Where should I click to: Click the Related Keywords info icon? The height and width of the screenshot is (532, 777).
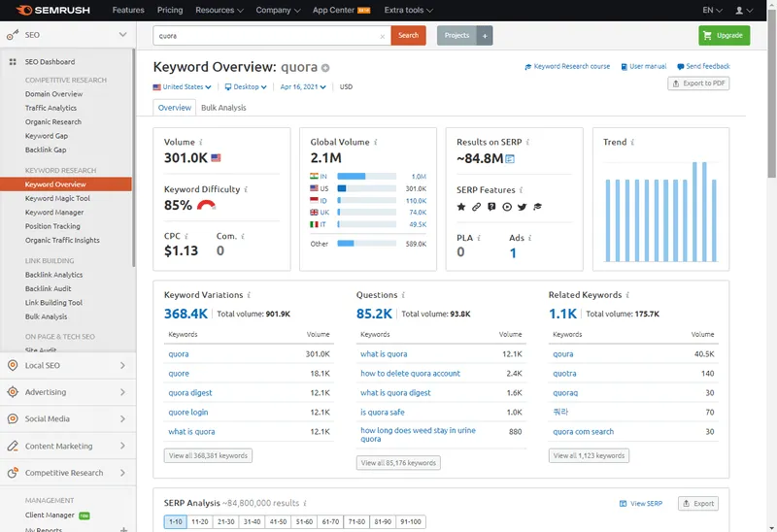tap(627, 295)
